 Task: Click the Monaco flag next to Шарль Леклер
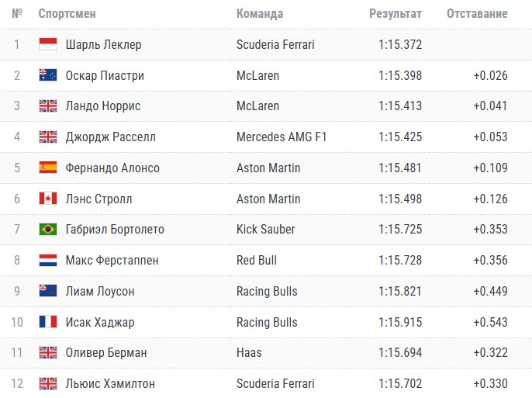(x=48, y=44)
